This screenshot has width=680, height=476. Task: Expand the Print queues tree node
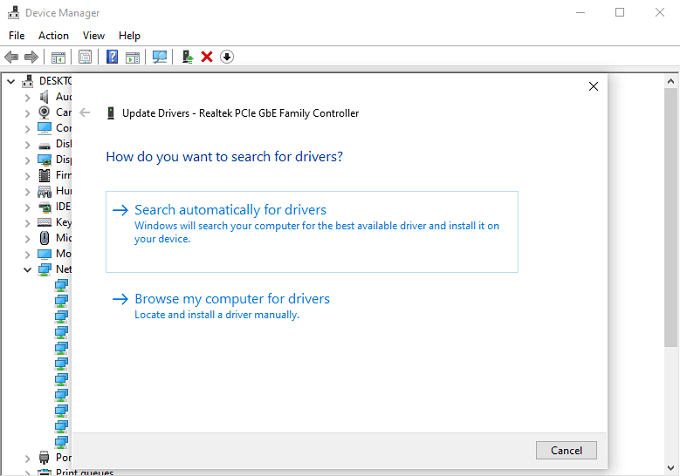coord(27,472)
